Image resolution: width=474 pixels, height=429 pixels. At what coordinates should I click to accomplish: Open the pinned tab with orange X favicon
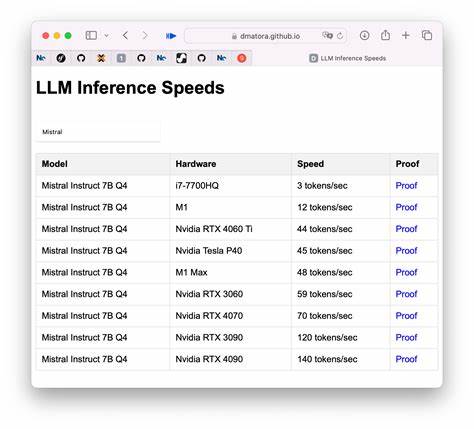coord(101,58)
